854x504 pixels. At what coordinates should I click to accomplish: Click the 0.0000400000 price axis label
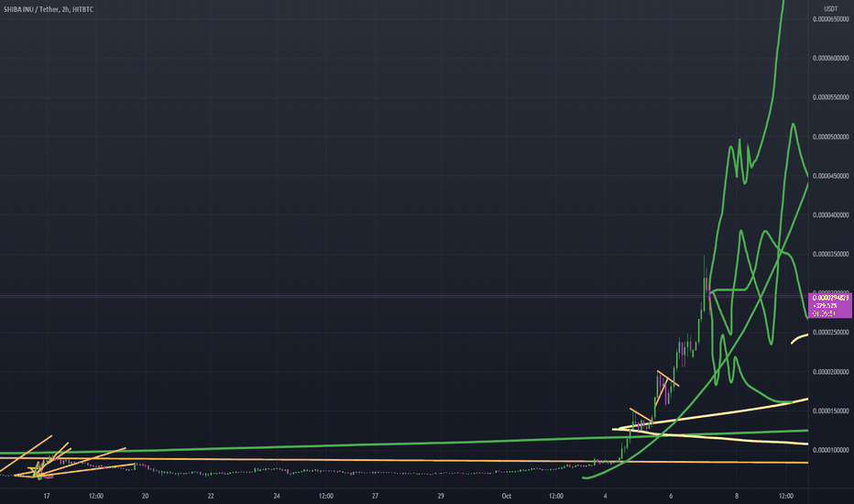tap(830, 215)
